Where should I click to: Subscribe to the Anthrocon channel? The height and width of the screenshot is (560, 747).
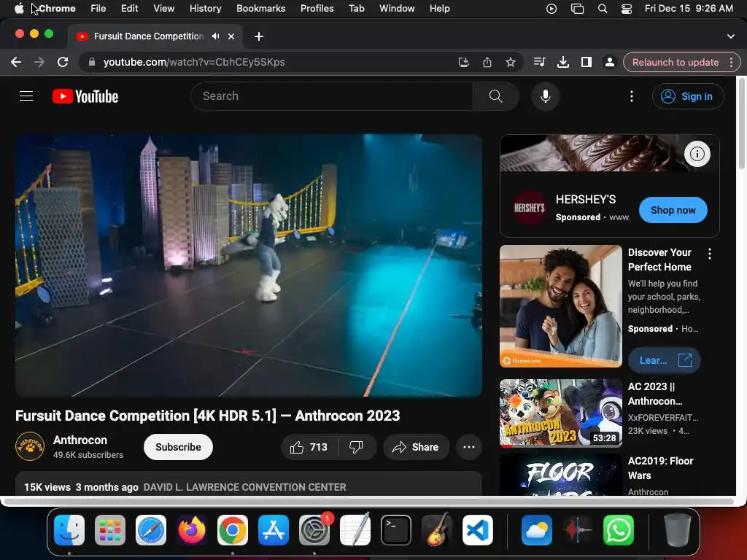coord(178,447)
